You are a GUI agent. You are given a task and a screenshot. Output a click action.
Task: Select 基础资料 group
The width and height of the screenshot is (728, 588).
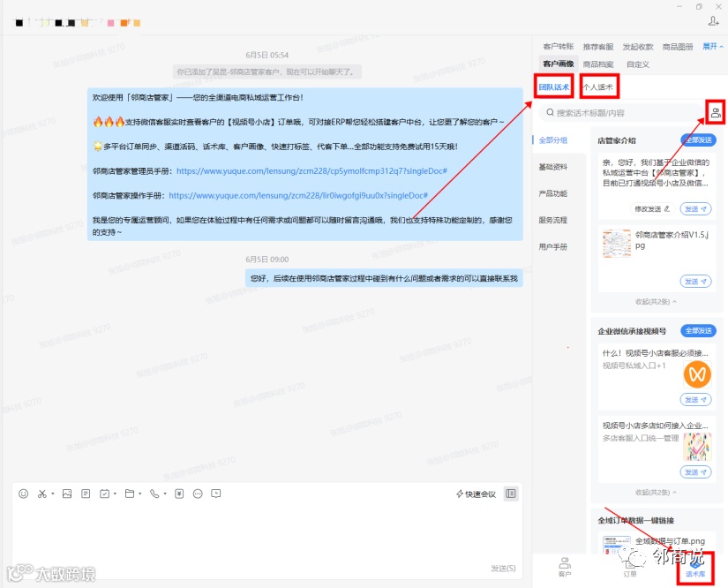pos(552,167)
